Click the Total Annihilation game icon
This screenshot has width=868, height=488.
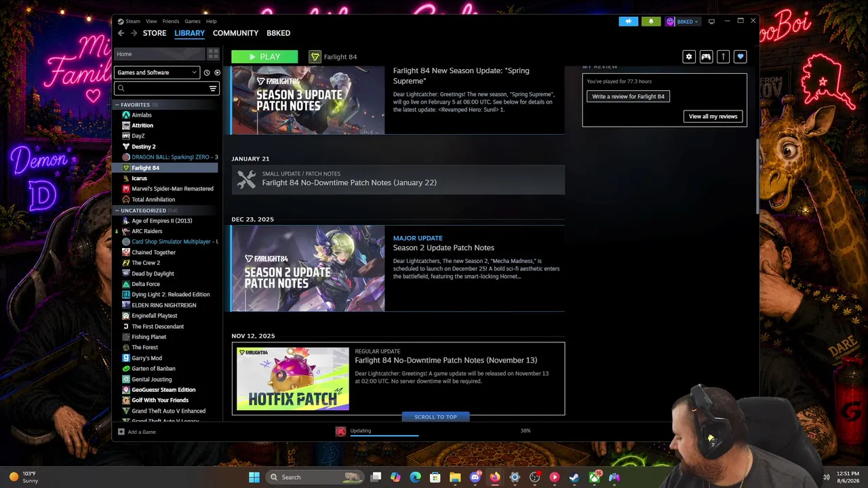[x=126, y=200]
